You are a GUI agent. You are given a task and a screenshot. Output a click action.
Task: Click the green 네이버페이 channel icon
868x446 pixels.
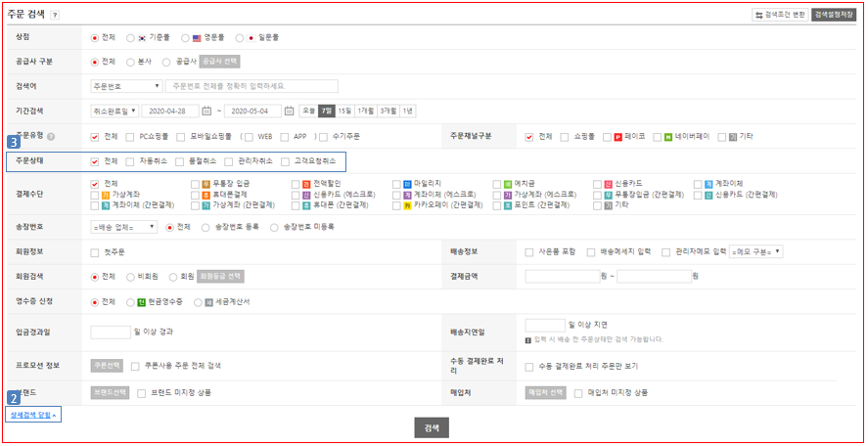pyautogui.click(x=668, y=136)
